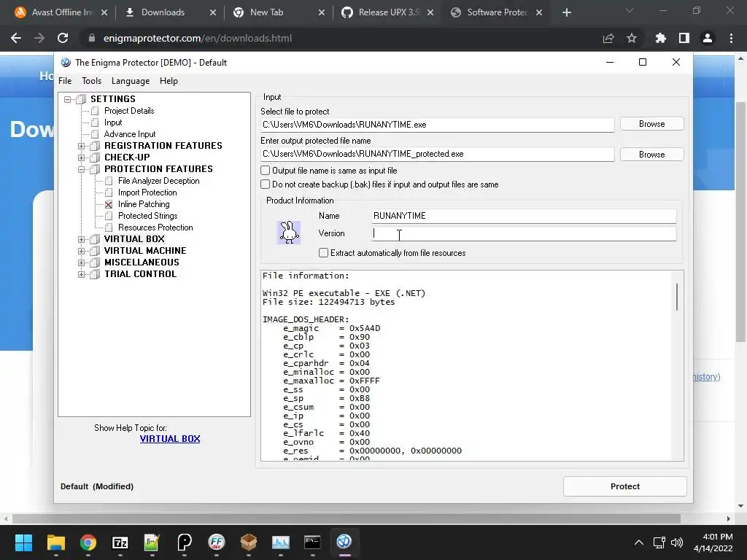Click the product Version input field

(x=524, y=233)
